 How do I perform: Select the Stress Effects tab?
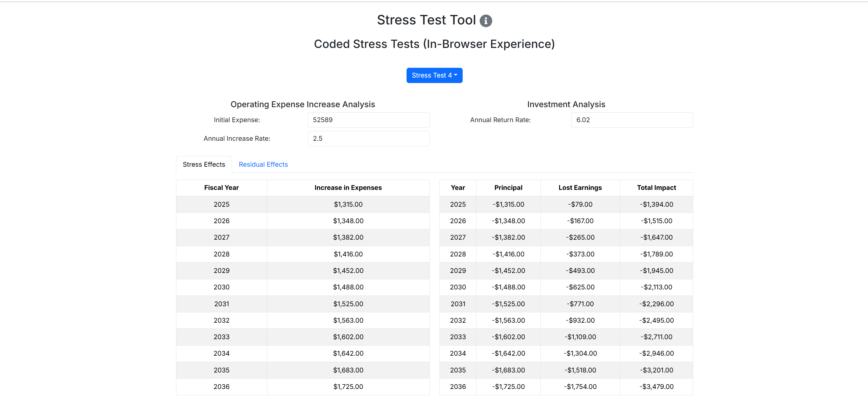click(x=204, y=164)
